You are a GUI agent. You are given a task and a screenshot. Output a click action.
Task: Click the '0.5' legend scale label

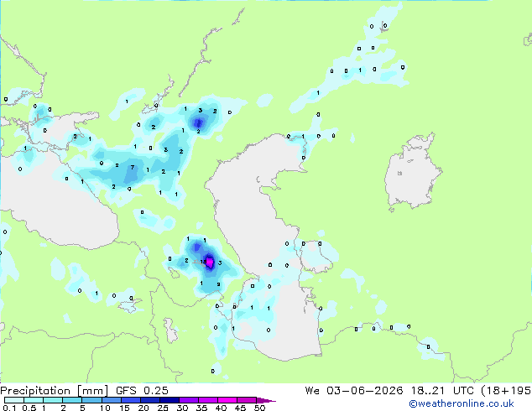[x=29, y=408]
